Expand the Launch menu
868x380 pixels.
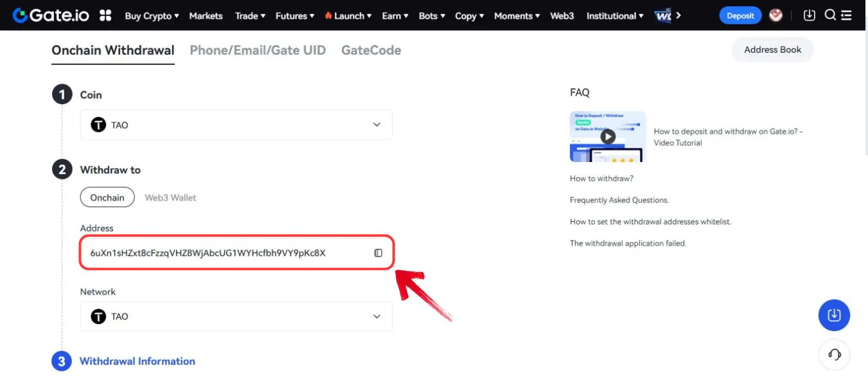click(348, 16)
